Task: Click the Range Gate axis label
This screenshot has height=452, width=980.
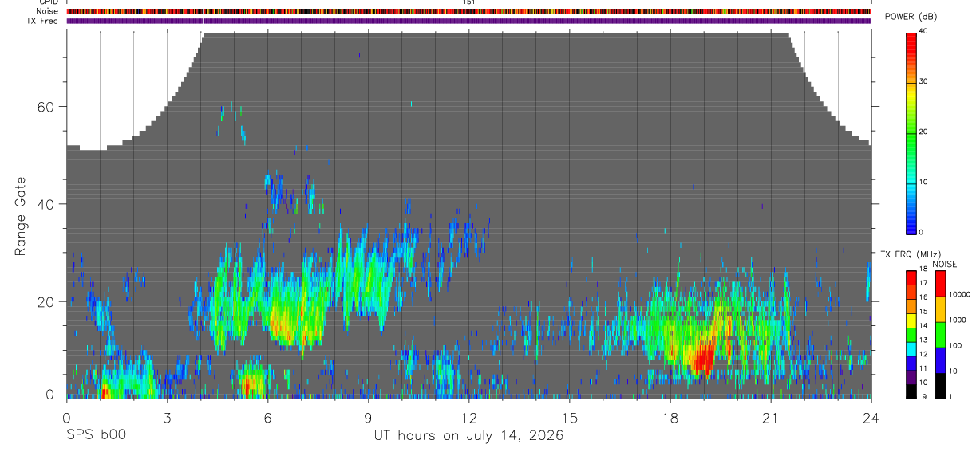Action: (x=20, y=216)
